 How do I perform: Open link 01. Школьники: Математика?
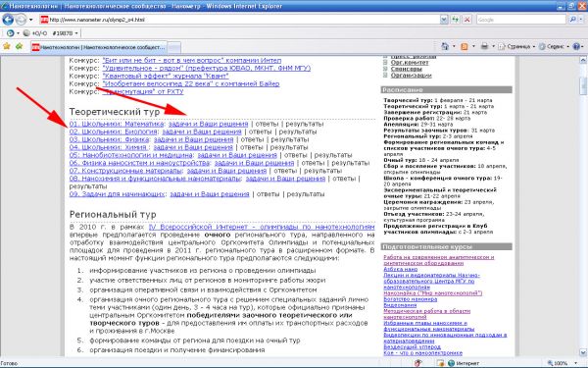pos(117,124)
